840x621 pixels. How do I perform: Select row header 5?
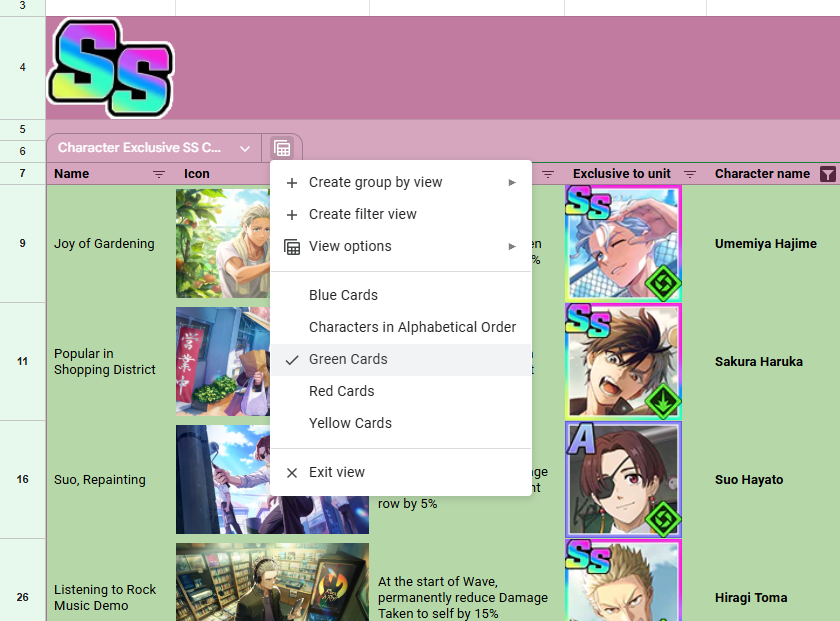(22, 130)
